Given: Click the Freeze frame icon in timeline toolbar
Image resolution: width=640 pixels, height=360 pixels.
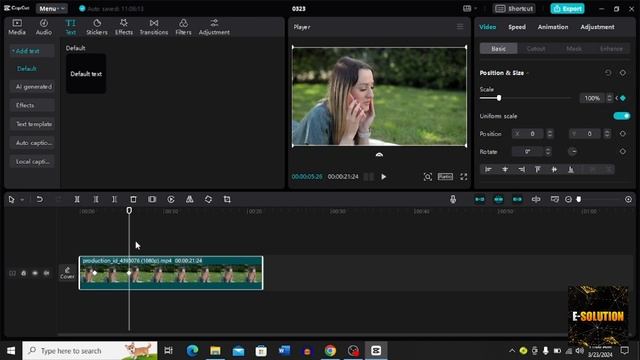Looking at the screenshot, I should pos(152,199).
